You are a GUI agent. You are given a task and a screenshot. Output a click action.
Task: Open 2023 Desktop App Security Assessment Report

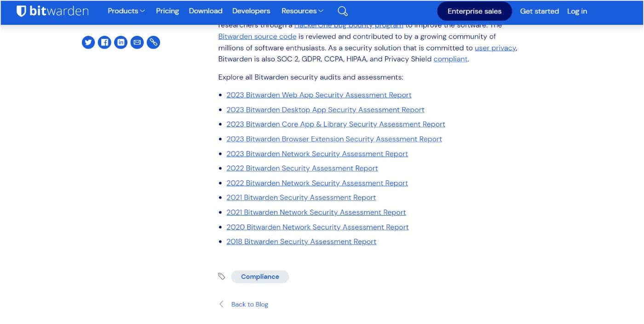(325, 110)
